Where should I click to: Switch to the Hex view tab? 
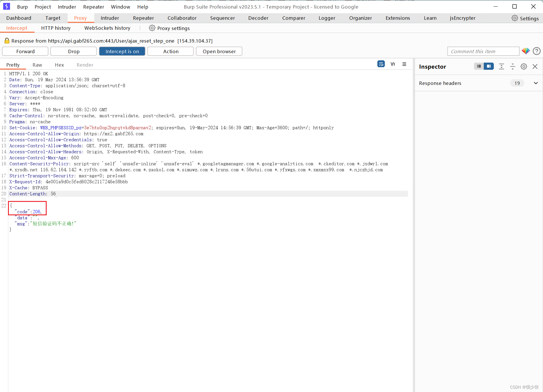(x=59, y=65)
